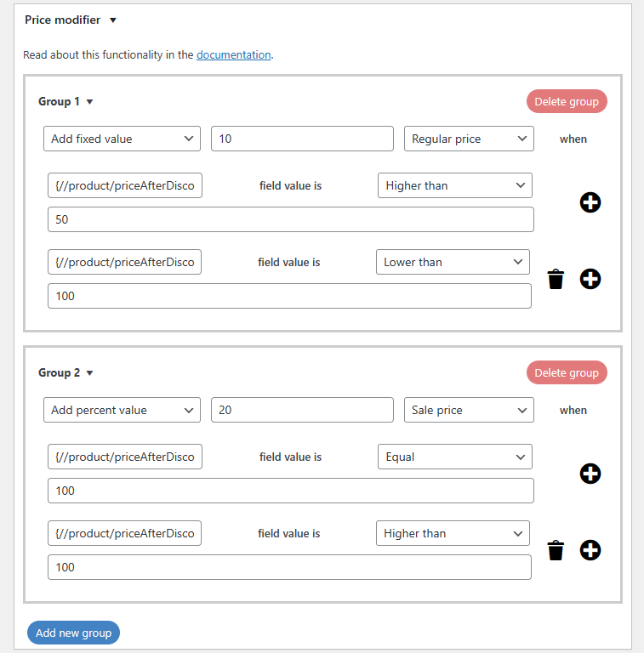Image resolution: width=644 pixels, height=653 pixels.
Task: Collapse Group 1 panel
Action: pos(89,102)
